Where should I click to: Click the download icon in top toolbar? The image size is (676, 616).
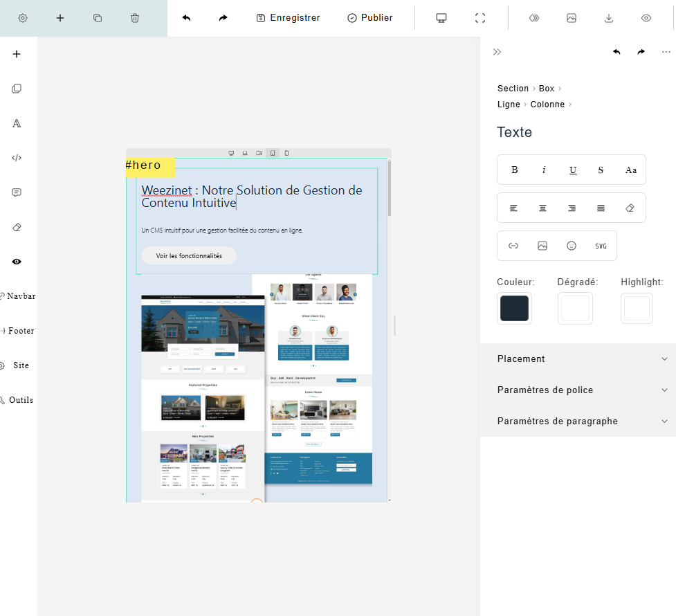click(609, 18)
